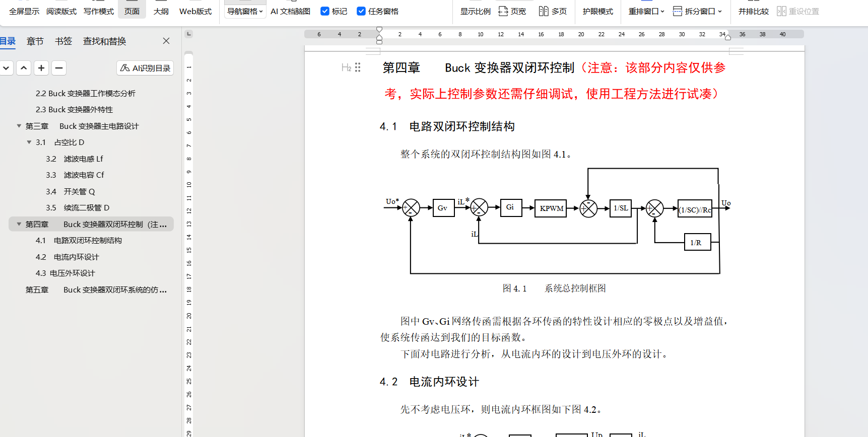Jump to 4.3 电压外环设计 outline entry

65,273
